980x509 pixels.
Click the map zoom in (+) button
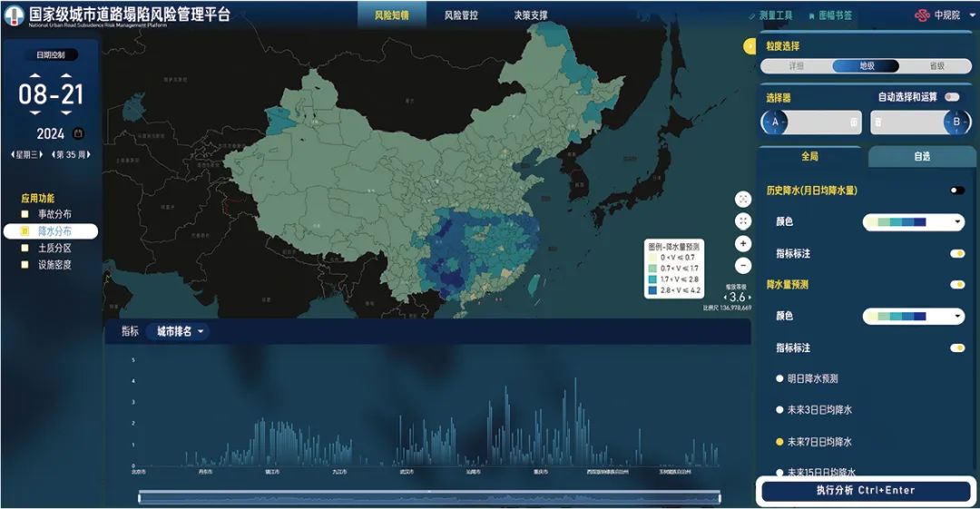point(743,243)
